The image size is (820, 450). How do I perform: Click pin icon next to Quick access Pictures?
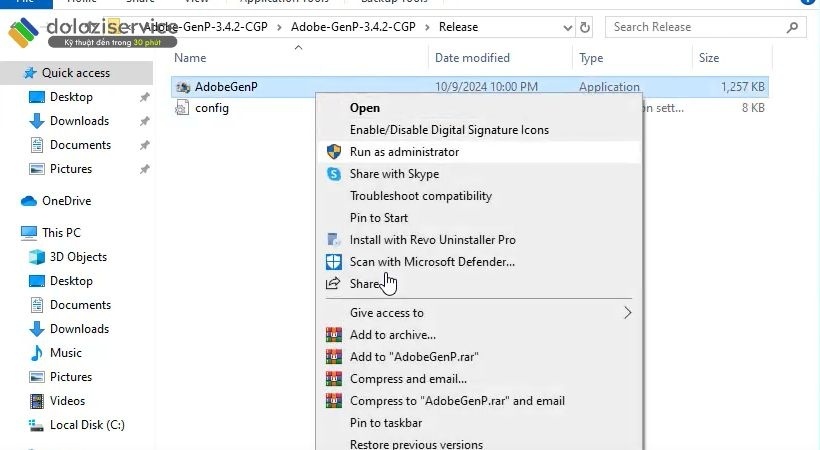point(144,170)
